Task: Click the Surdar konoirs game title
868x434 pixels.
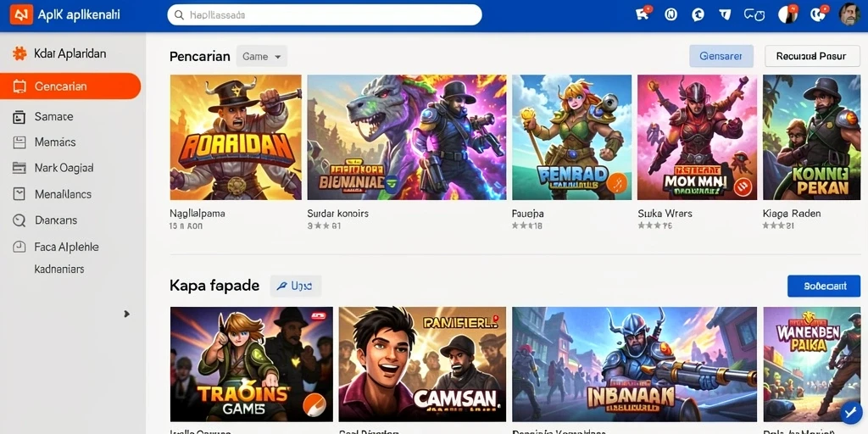Action: coord(337,213)
